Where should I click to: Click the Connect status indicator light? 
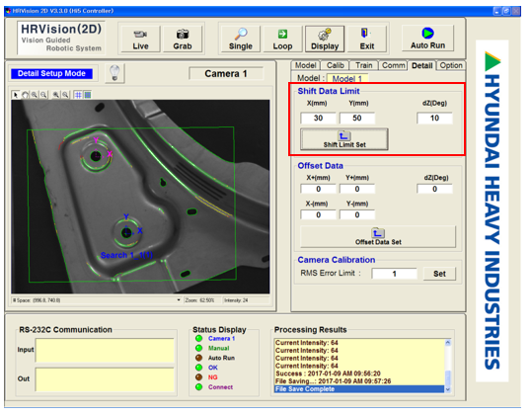198,386
